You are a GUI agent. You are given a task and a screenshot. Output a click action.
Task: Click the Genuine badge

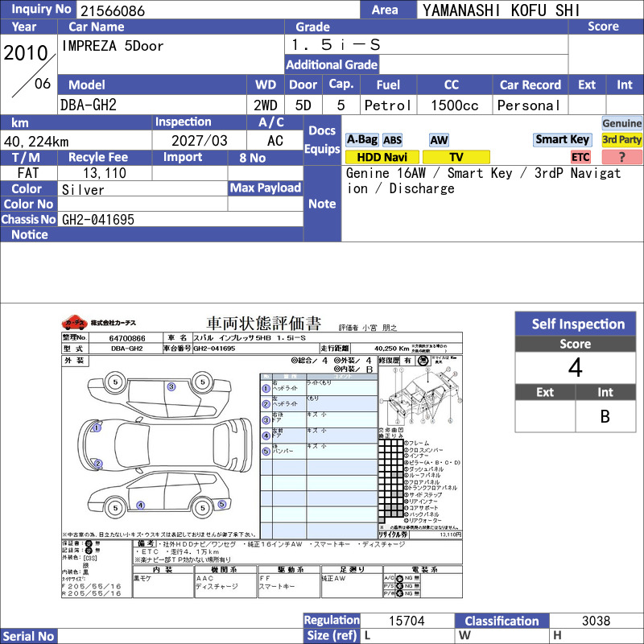click(x=621, y=123)
